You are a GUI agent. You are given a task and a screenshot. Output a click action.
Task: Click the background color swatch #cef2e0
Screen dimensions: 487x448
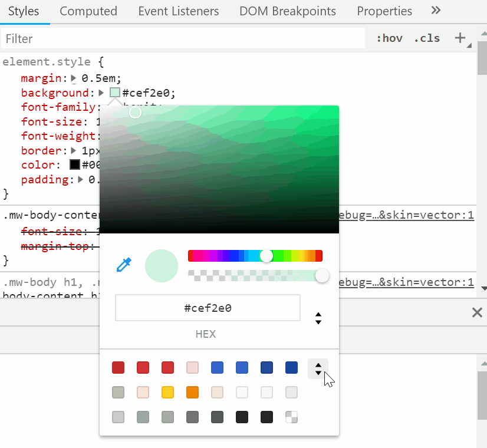coord(115,93)
